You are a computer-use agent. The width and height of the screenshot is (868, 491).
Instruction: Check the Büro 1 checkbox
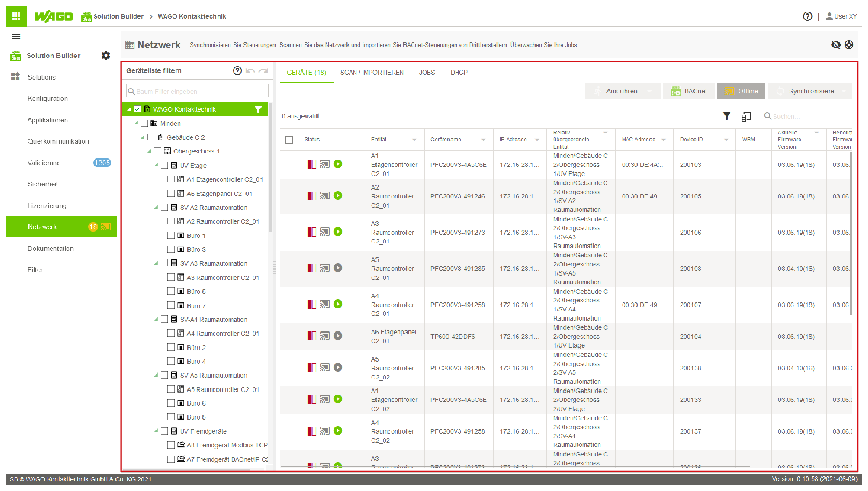coord(171,235)
